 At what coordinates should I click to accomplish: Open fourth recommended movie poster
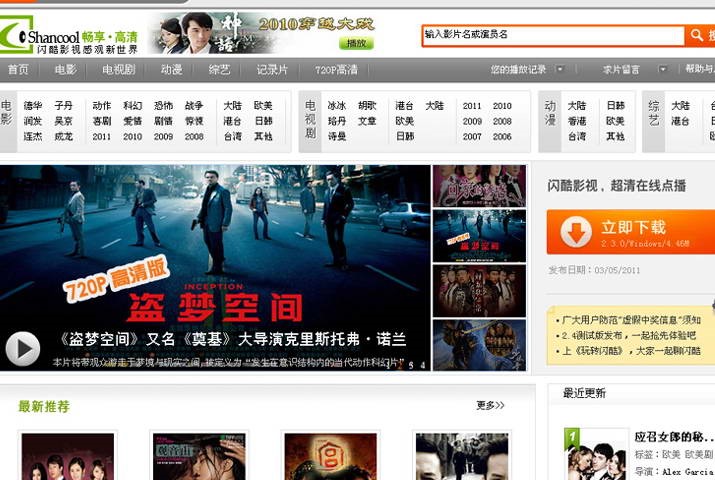point(462,456)
